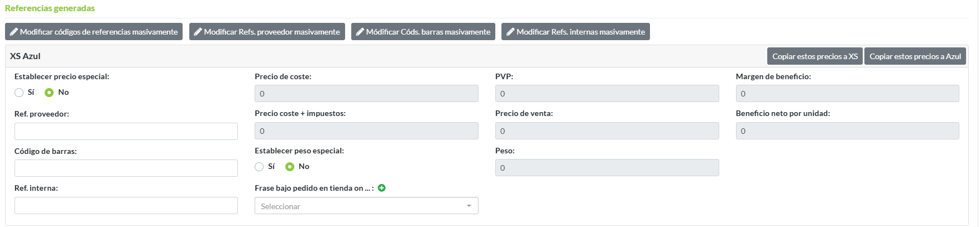Select No for Establecer precio especial
980x227 pixels.
click(49, 93)
